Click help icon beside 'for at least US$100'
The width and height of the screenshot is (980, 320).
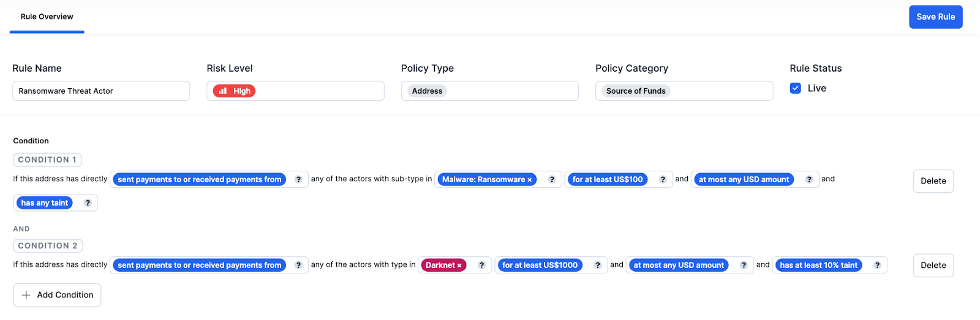663,179
